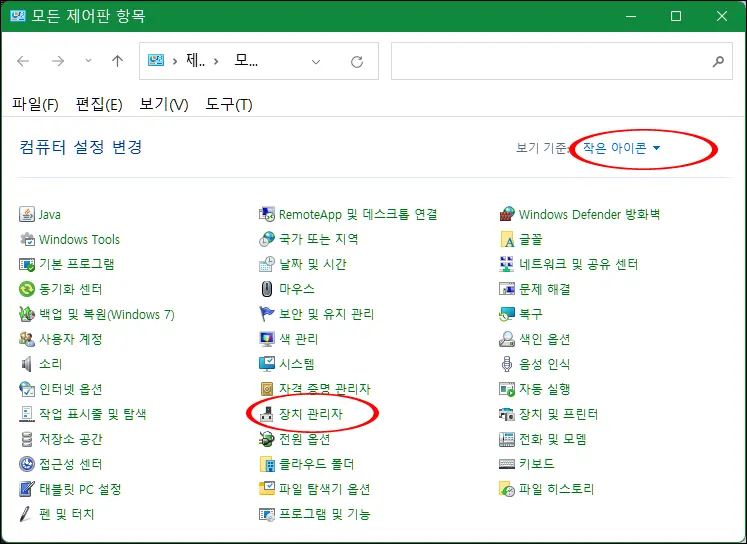
Task: Refresh the control panel view
Action: [x=357, y=61]
